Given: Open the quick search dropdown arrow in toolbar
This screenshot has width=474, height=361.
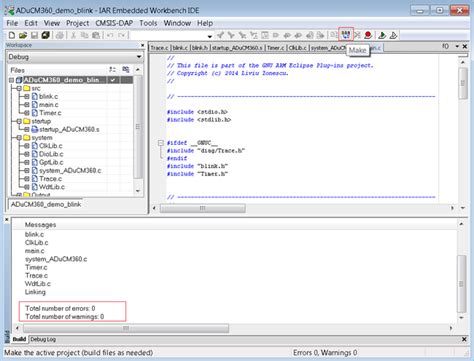Looking at the screenshot, I should click(210, 36).
